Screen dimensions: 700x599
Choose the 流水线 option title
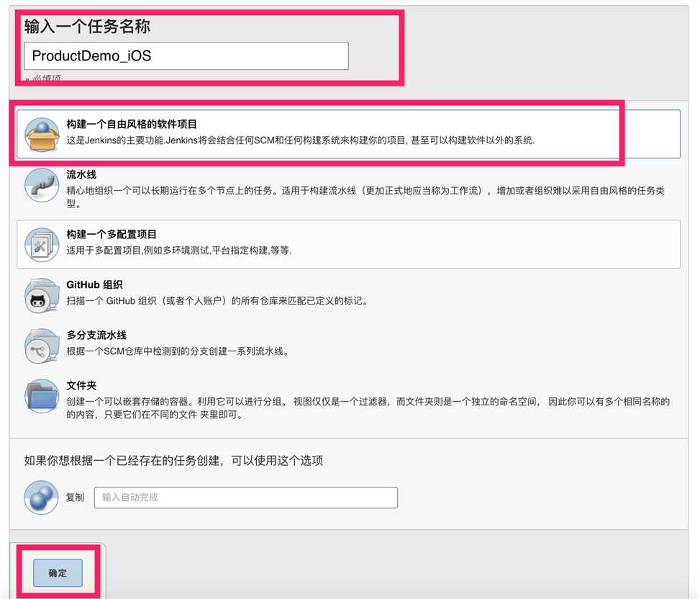click(81, 174)
